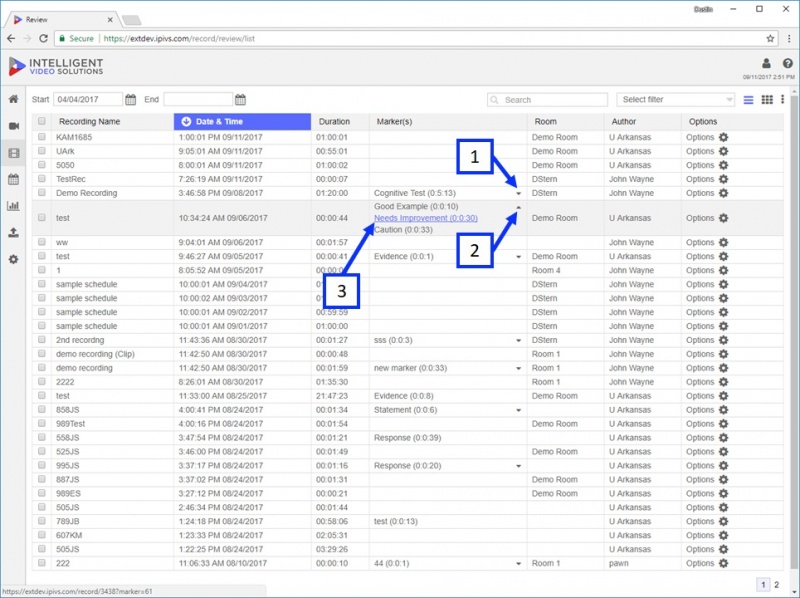Open the calendar schedule icon in sidebar
800x598 pixels.
(x=14, y=179)
